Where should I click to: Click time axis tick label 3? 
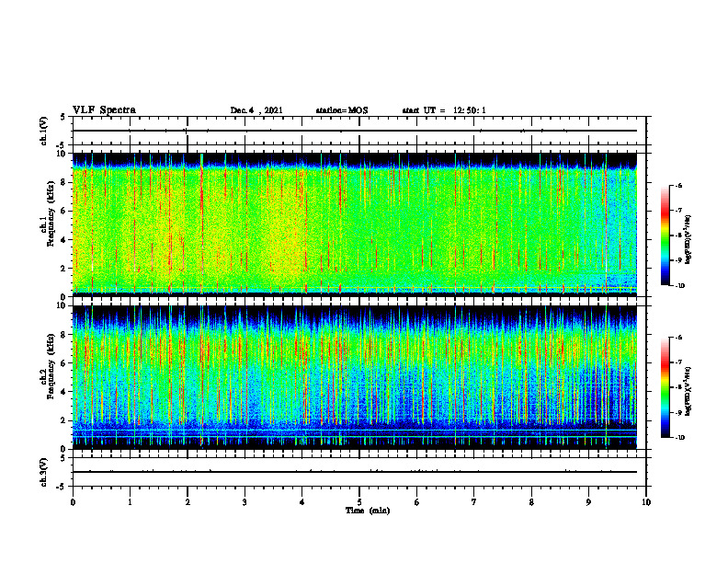pos(245,502)
